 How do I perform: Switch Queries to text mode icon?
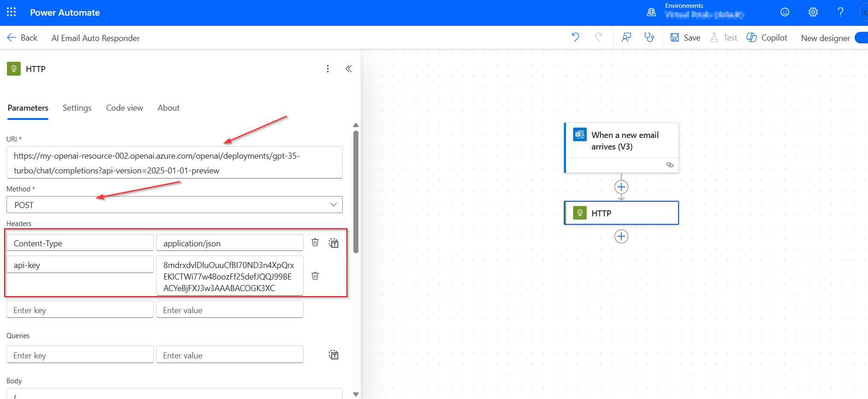334,355
